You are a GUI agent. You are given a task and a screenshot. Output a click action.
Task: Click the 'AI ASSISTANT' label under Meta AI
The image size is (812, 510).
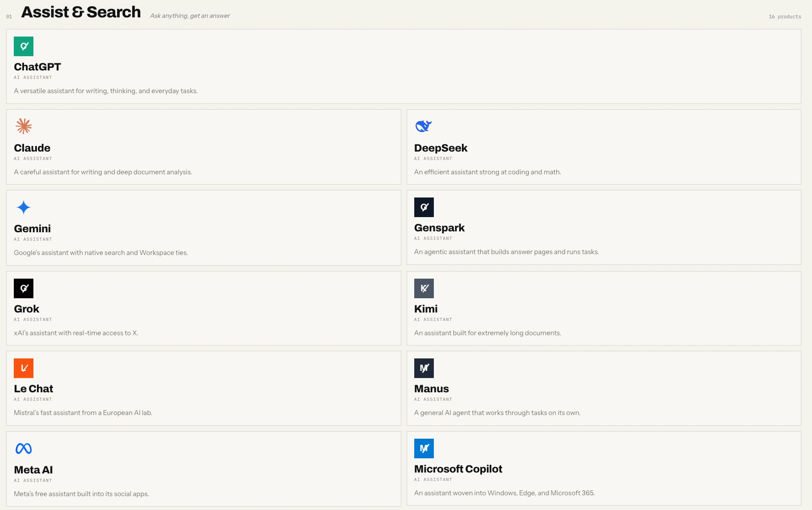click(33, 481)
